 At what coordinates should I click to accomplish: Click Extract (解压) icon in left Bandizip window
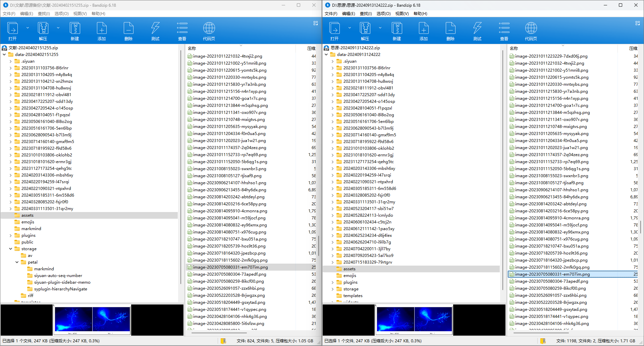pos(43,31)
